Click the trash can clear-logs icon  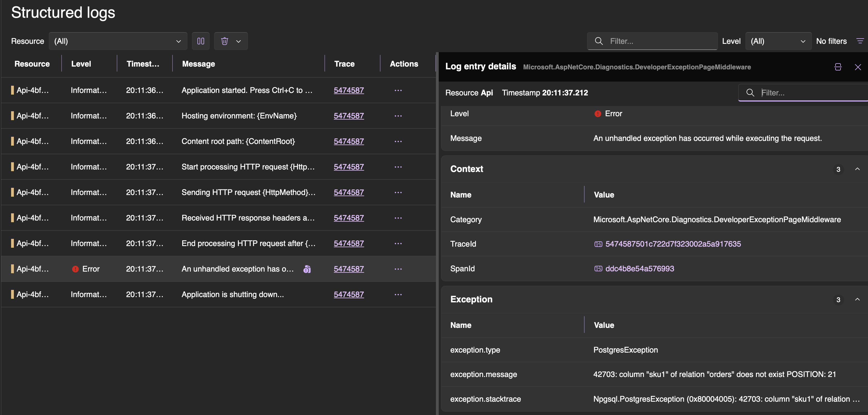[x=224, y=41]
